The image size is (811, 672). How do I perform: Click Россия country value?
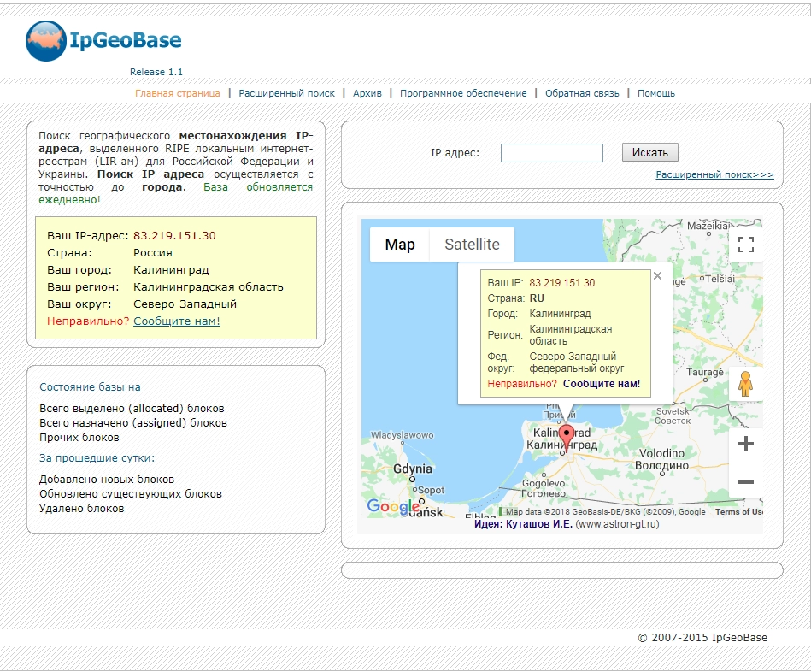pyautogui.click(x=153, y=253)
